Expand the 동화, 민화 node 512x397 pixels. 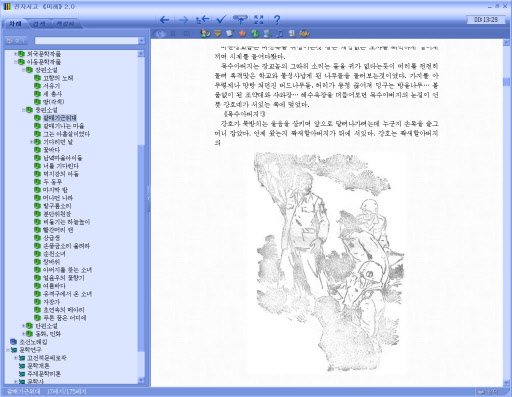(x=24, y=333)
